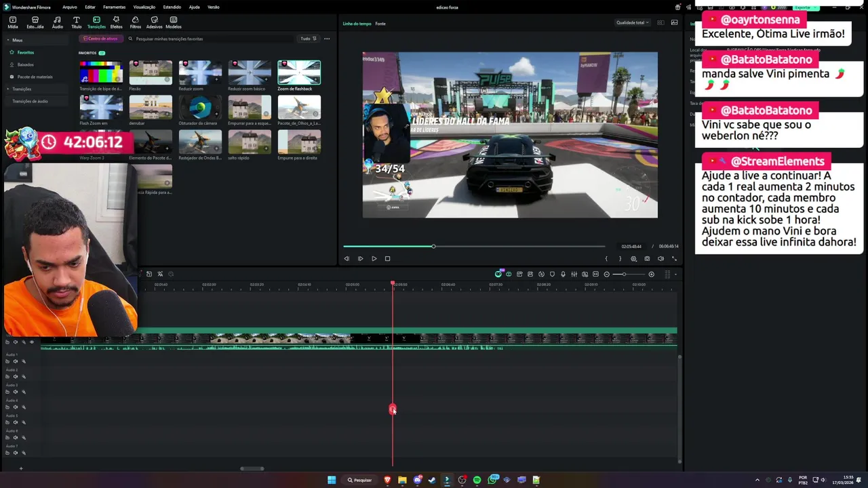Mute the Áudio 1 track

pyautogui.click(x=16, y=361)
